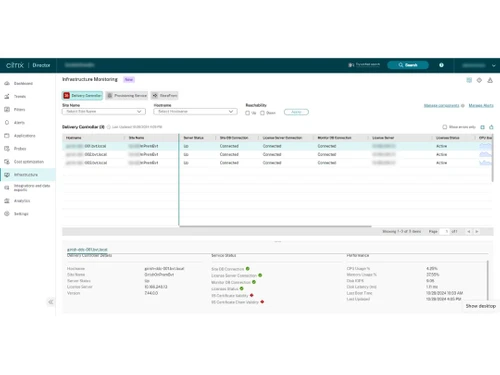Select the 001 hostname table row
Image resolution: width=500 pixels, height=375 pixels.
pyautogui.click(x=277, y=146)
